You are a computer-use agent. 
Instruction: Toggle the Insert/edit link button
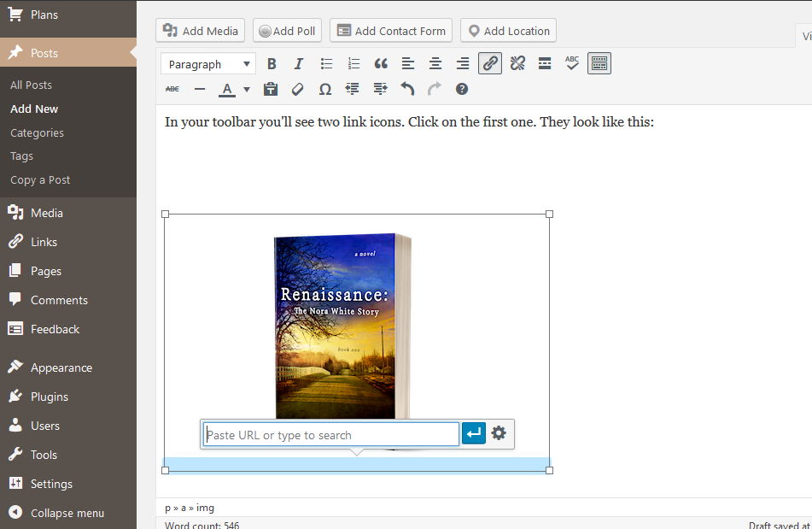click(490, 63)
